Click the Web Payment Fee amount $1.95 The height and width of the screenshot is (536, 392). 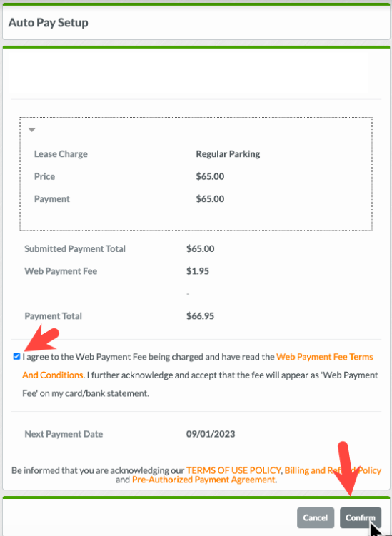(198, 271)
